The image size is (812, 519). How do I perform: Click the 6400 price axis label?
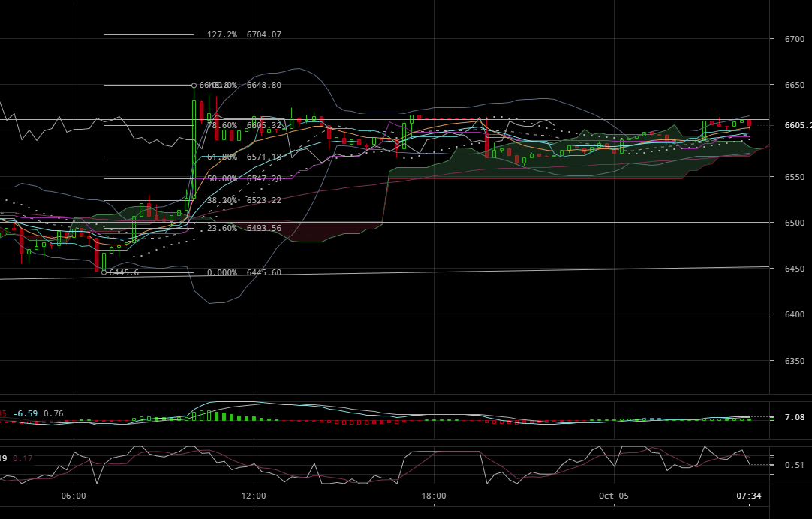click(x=795, y=314)
